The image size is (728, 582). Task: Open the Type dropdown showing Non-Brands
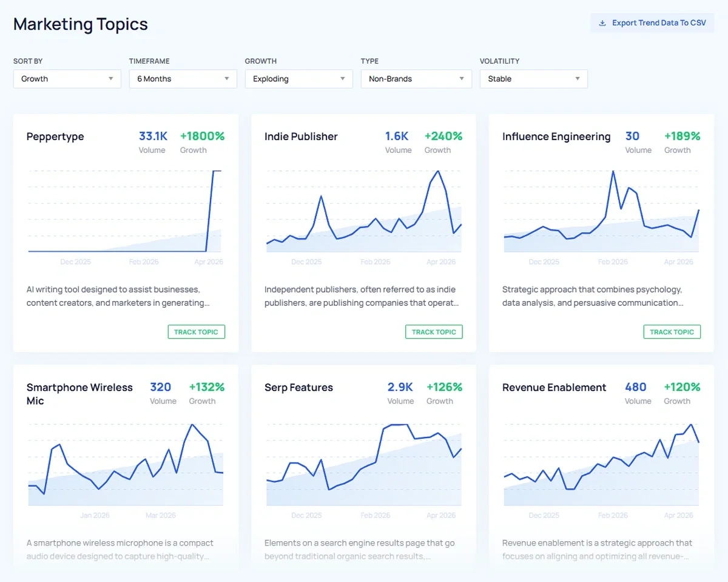pos(416,78)
